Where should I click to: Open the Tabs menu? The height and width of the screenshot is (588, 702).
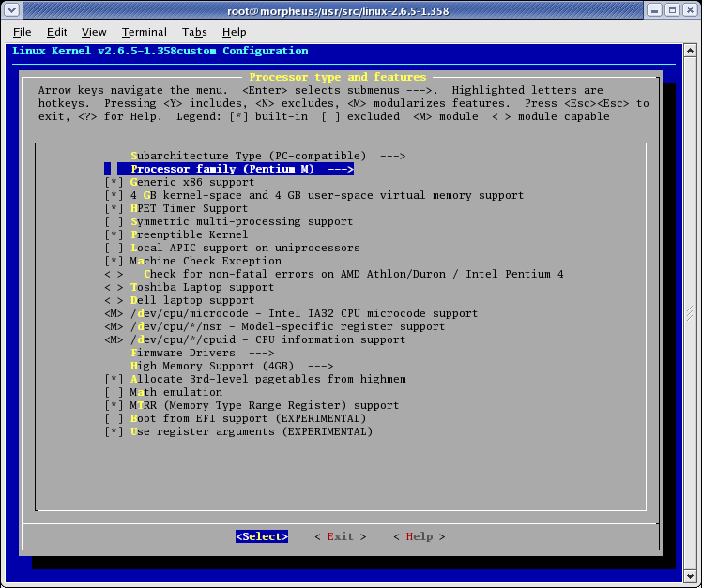[x=194, y=32]
